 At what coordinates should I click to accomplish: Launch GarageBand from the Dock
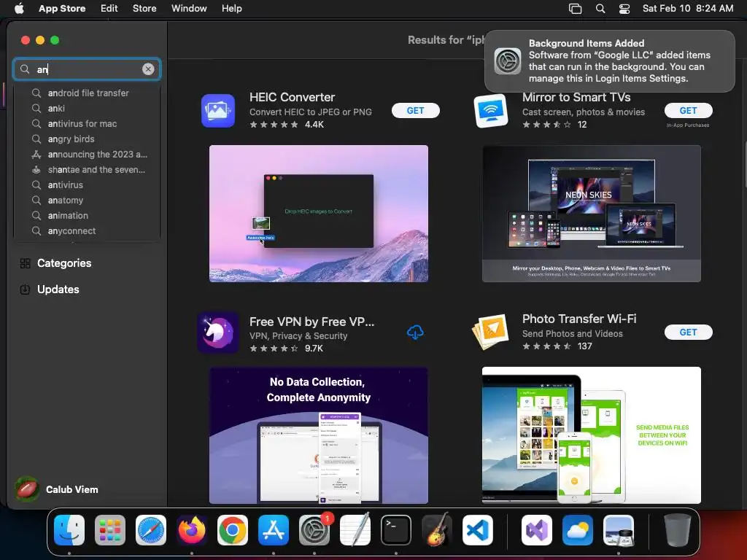pos(437,530)
